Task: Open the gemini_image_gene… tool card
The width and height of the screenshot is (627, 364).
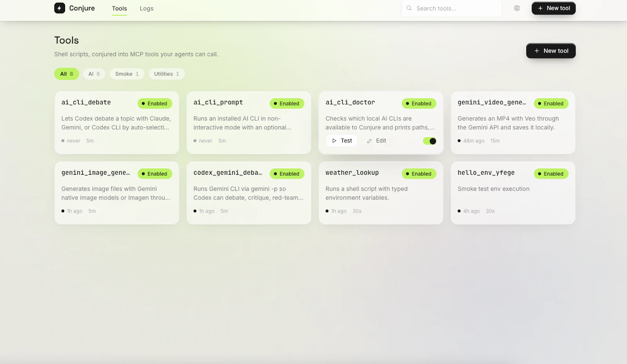Action: click(117, 193)
